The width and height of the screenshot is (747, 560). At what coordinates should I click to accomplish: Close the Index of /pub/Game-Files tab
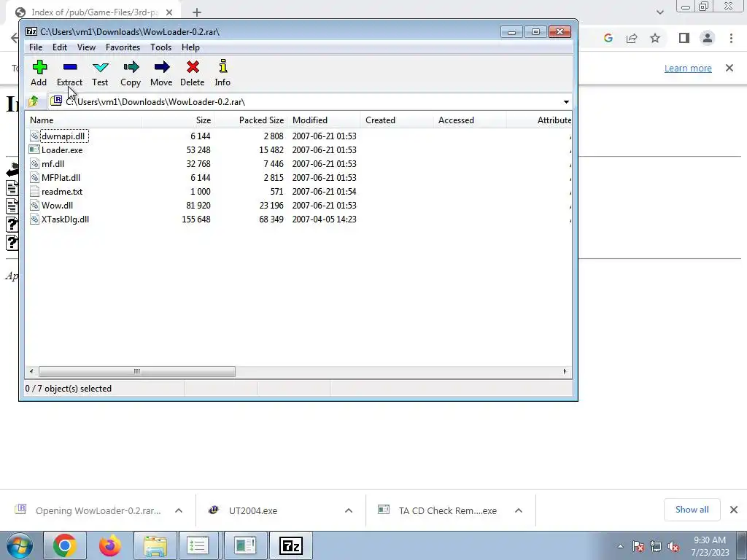(169, 12)
